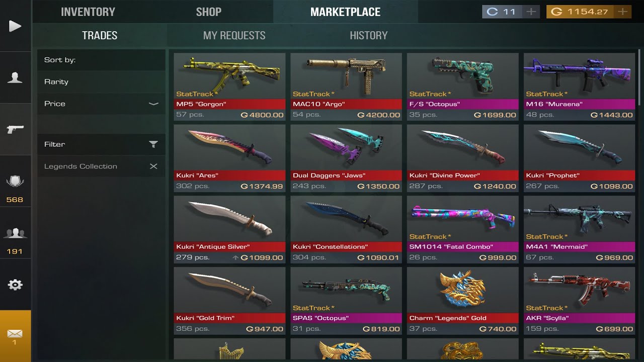Select the Kukri "Ares" knife listing

[x=229, y=158]
